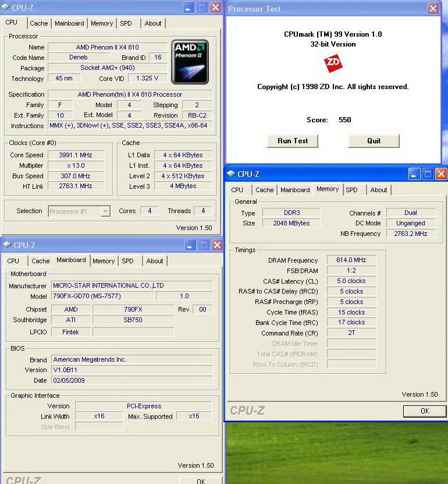Close the top-left CPU-Z window
Screen dimensions: 448x484
215,8
